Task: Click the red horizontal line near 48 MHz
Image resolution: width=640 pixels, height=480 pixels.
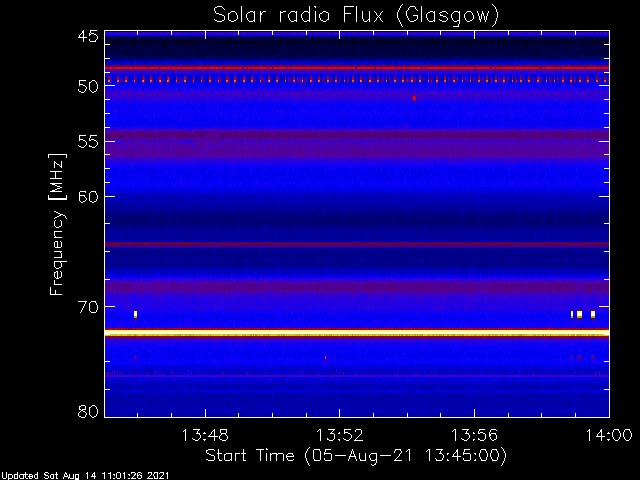Action: [357, 68]
